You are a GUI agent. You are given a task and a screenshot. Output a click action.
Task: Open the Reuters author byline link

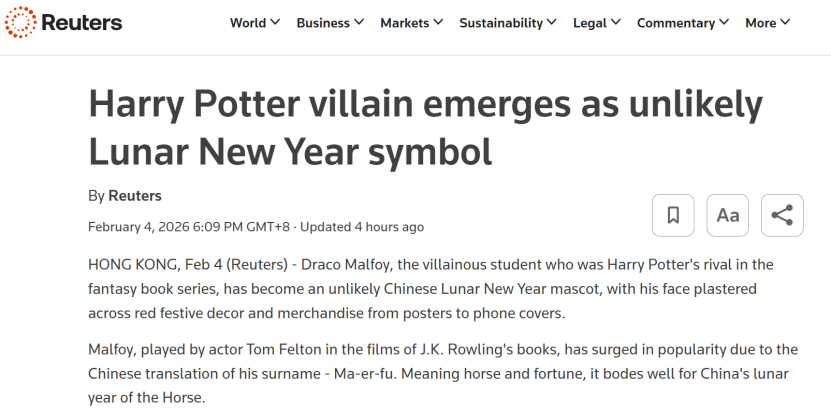[x=134, y=195]
